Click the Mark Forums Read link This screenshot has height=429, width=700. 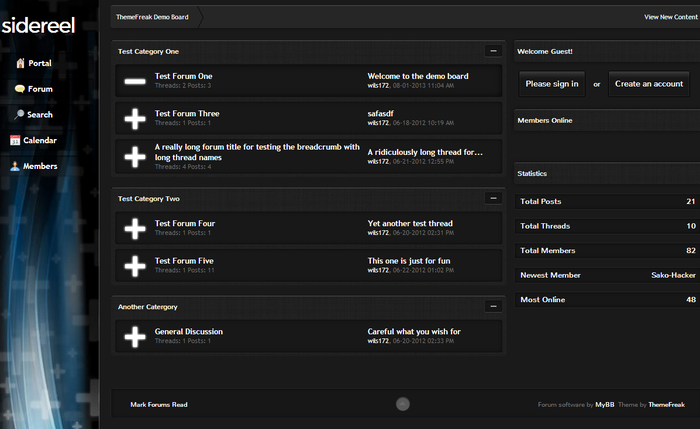click(159, 405)
